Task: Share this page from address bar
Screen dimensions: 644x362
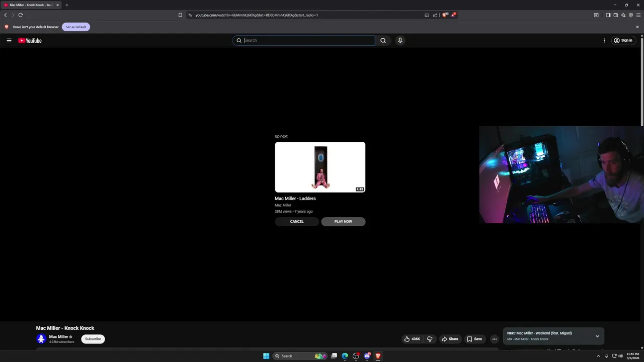Action: [x=435, y=15]
